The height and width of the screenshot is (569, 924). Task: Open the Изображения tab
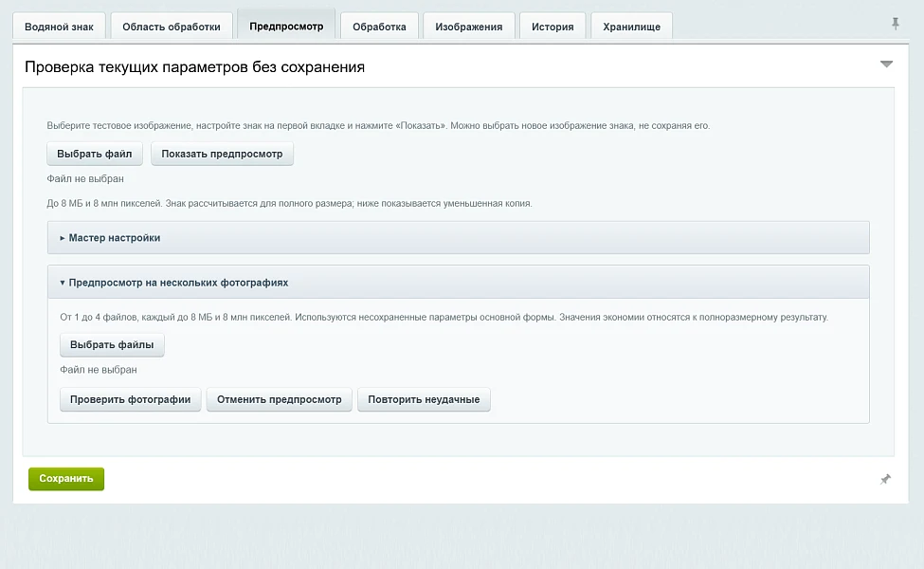click(x=469, y=27)
